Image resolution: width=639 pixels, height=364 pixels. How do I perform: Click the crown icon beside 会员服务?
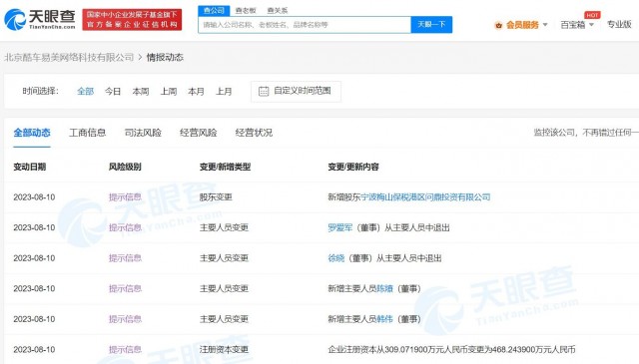(x=498, y=25)
